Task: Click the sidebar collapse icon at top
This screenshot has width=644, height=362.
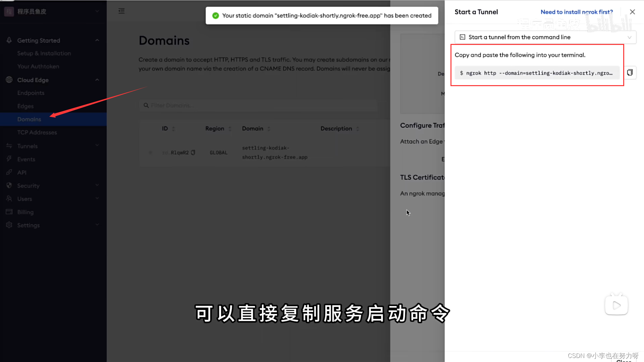Action: tap(121, 11)
